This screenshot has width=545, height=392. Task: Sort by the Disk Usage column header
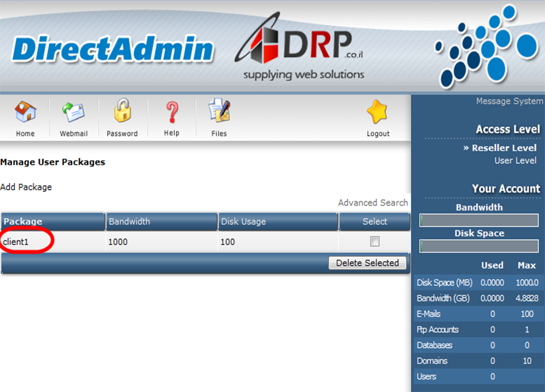pyautogui.click(x=243, y=222)
